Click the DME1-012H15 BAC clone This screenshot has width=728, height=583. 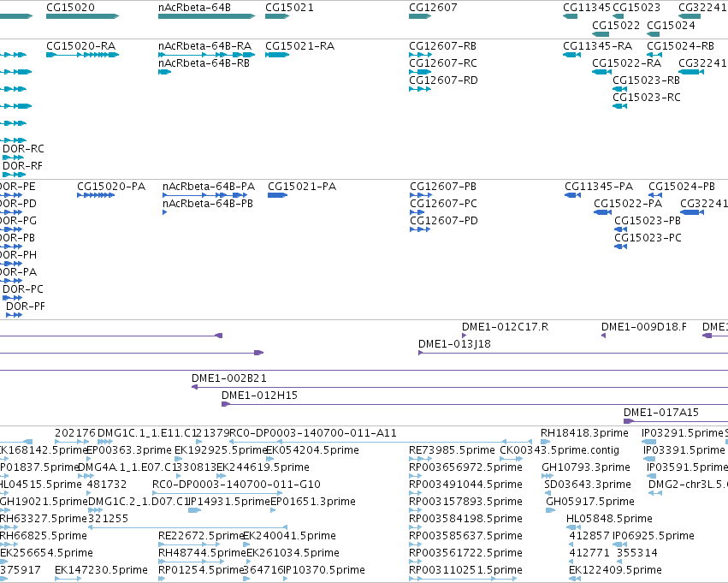pos(475,404)
